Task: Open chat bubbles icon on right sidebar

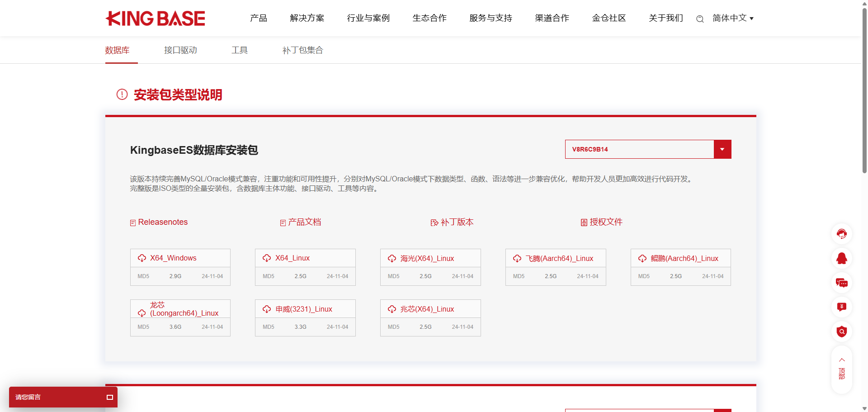Action: (842, 283)
